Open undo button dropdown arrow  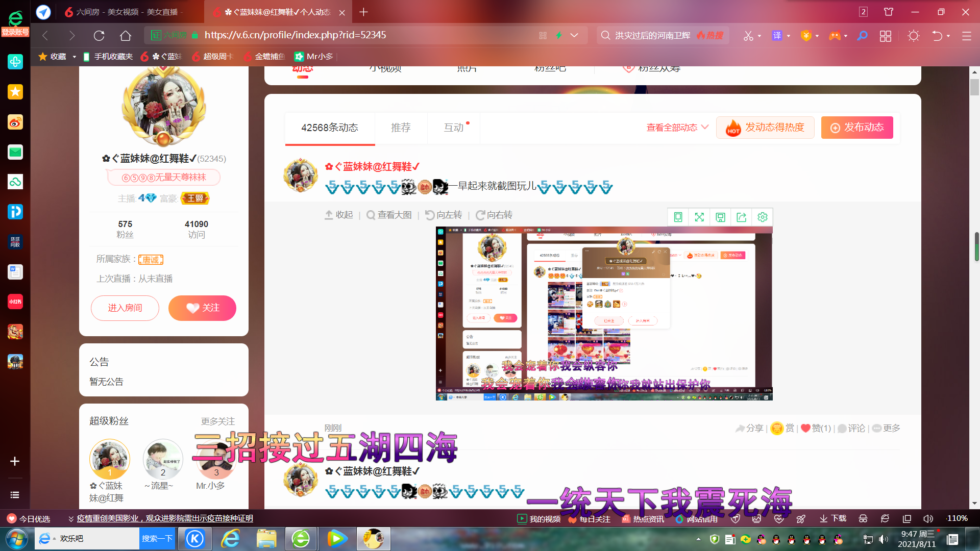(948, 36)
